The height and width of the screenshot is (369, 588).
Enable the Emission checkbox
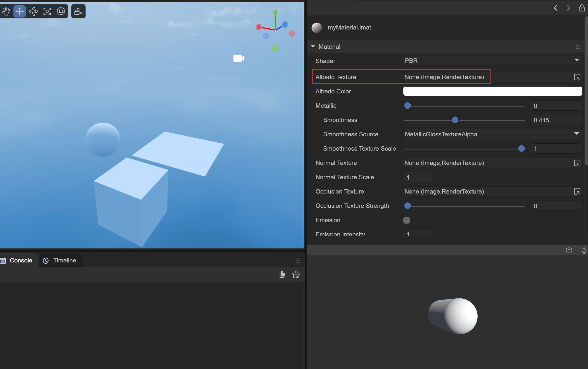[406, 220]
